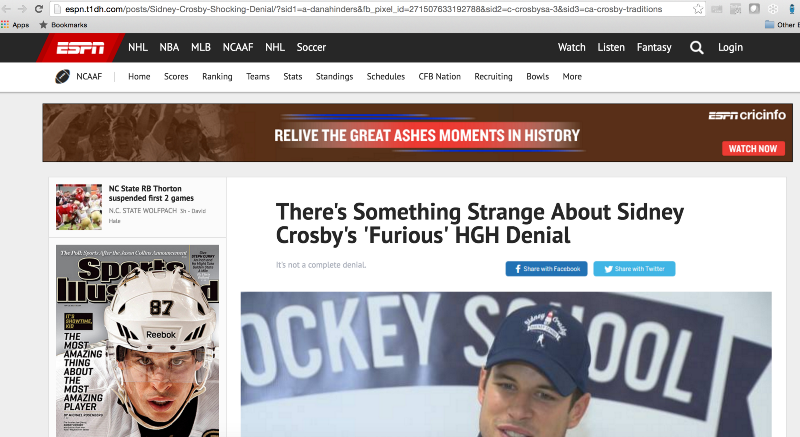Open the Teams tab
This screenshot has height=437, width=800.
click(258, 76)
